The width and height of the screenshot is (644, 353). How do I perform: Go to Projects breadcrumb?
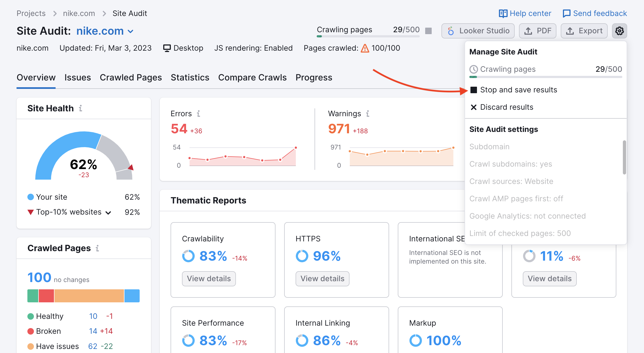[31, 14]
